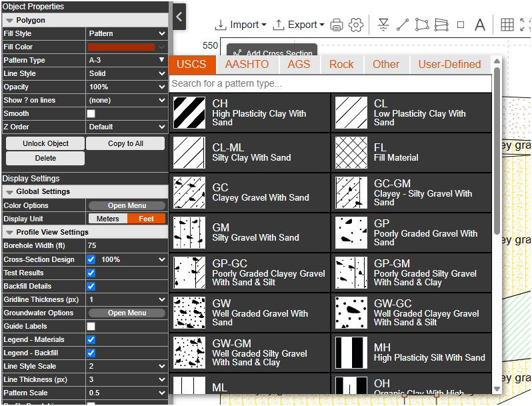Image resolution: width=532 pixels, height=406 pixels.
Task: Choose the GP-GC pattern swatch
Action: click(x=189, y=273)
